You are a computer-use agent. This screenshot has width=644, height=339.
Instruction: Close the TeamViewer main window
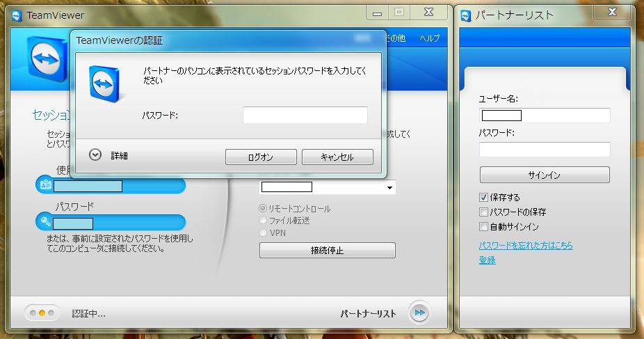[x=428, y=13]
